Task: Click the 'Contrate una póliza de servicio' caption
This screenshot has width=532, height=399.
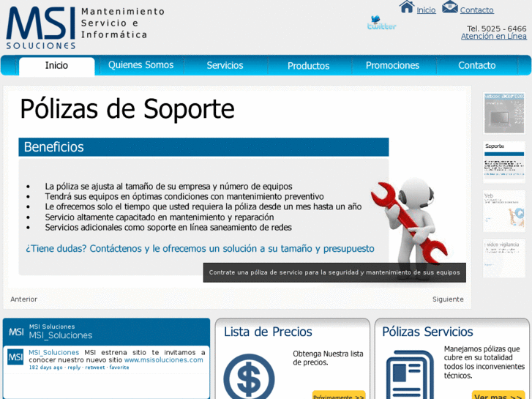Action: 334,272
